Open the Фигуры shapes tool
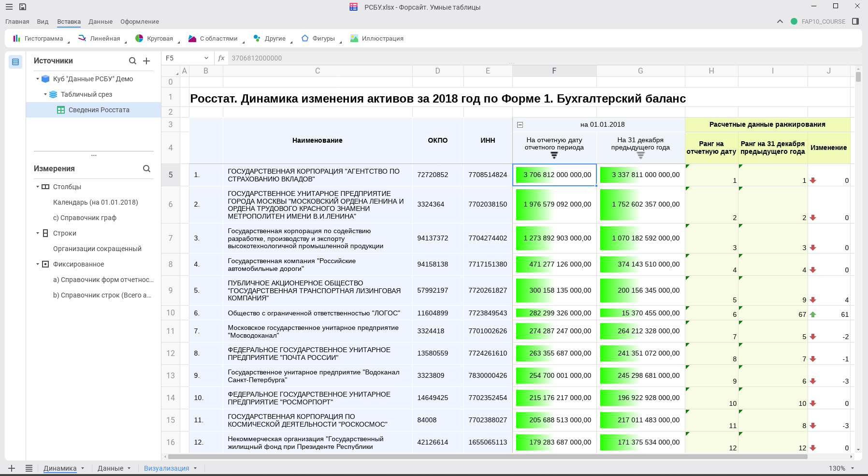 click(318, 38)
